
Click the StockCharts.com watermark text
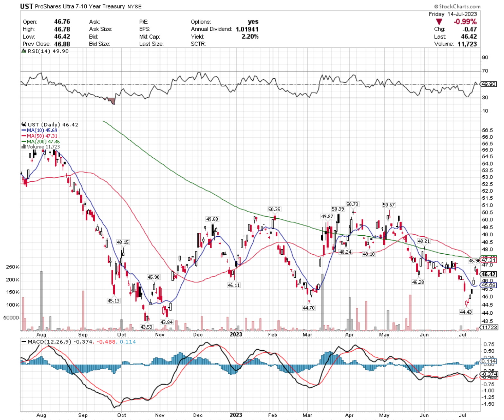pos(457,6)
